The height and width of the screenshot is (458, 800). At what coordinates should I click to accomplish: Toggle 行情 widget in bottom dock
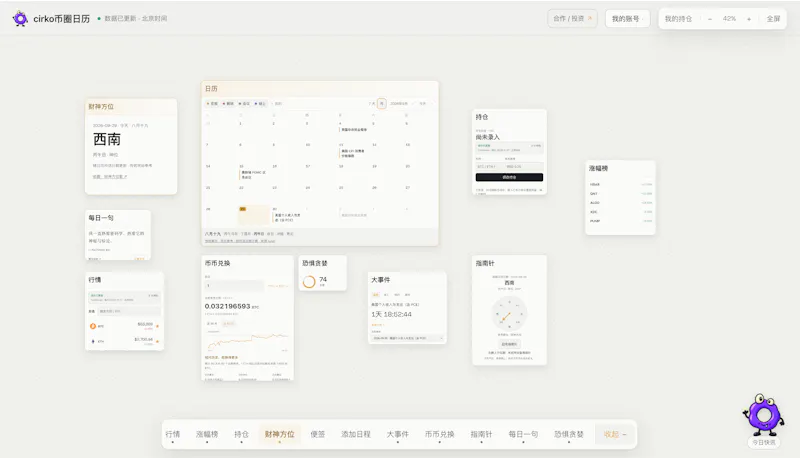172,434
